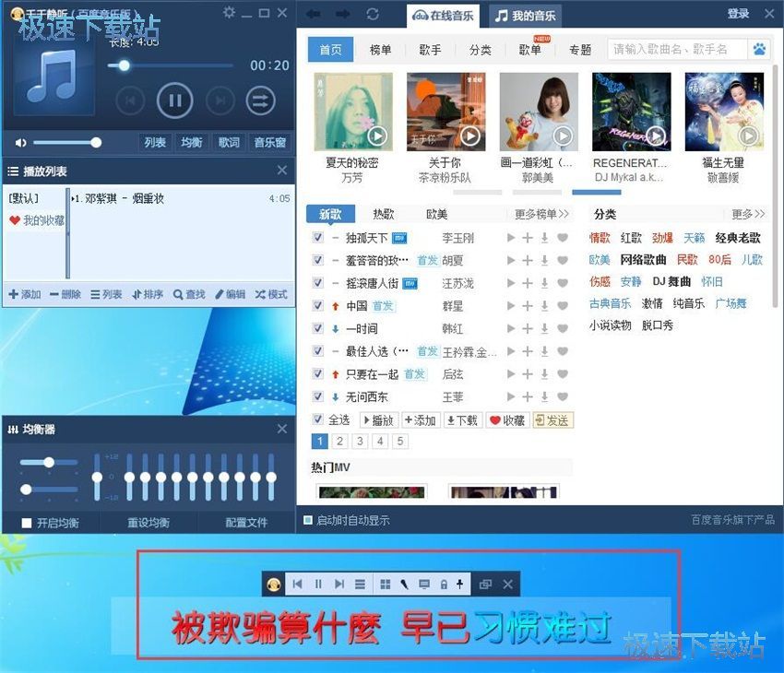Expand 更多 categories link
784x673 pixels.
point(748,214)
